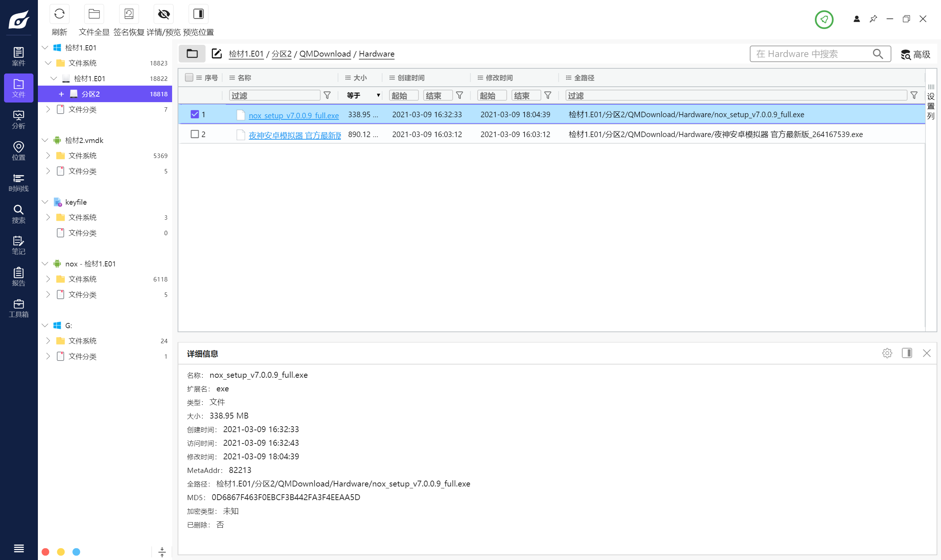
Task: Uncheck row 1 nox_setup checkbox
Action: [x=195, y=114]
